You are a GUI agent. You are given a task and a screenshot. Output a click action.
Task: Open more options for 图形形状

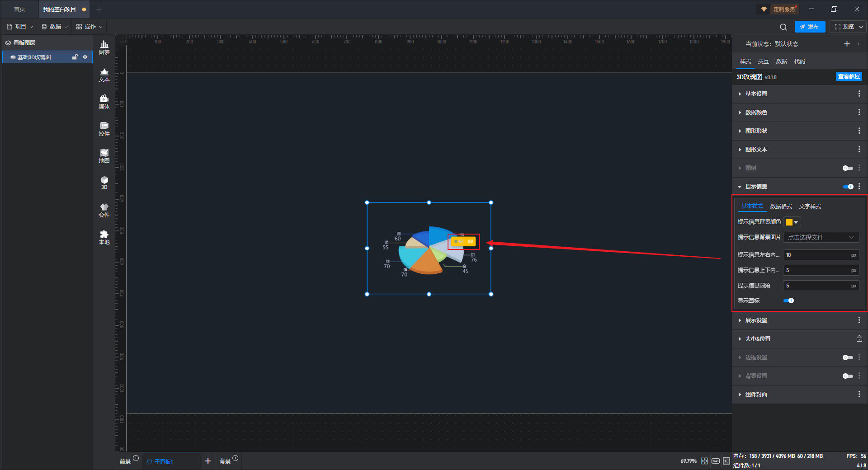[859, 131]
